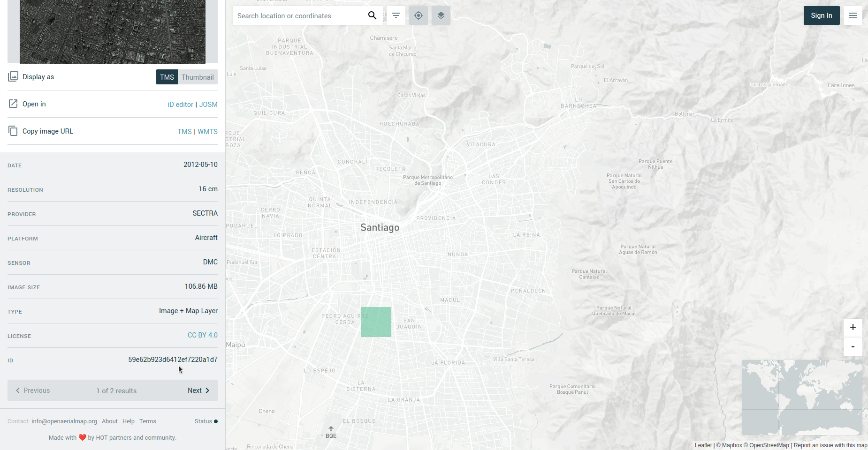Click the Display as panel icon
Viewport: 868px width, 450px height.
click(13, 76)
